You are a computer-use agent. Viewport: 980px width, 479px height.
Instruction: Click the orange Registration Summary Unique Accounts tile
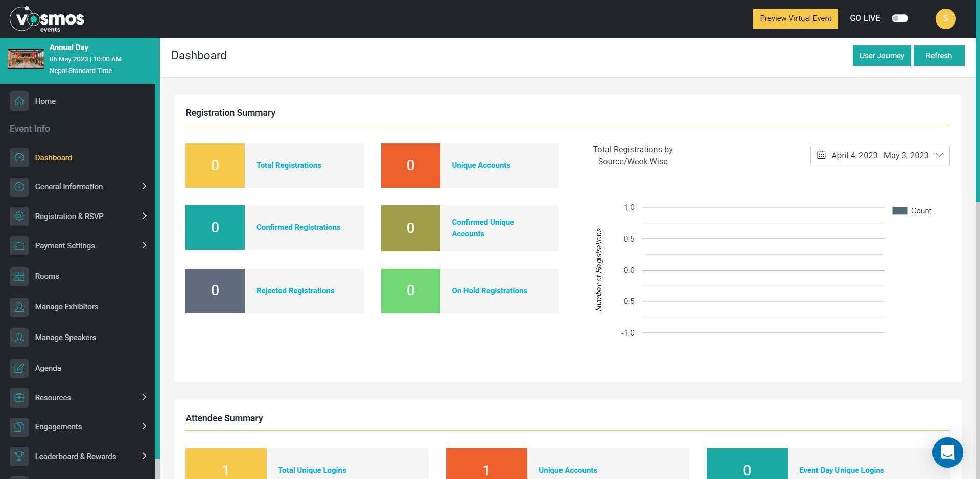click(x=411, y=165)
